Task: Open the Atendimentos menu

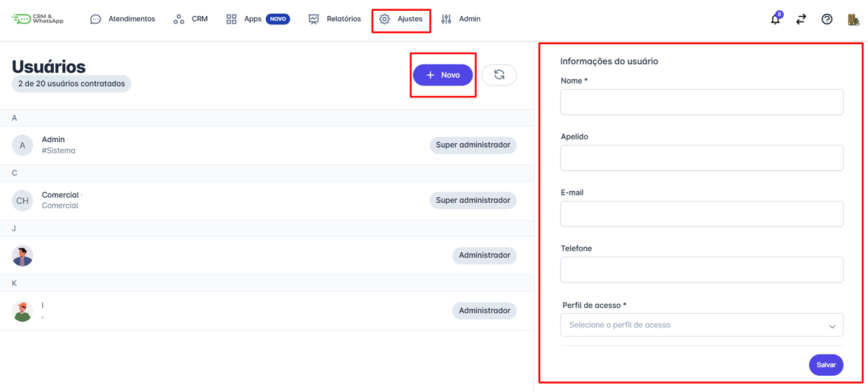Action: click(x=123, y=19)
